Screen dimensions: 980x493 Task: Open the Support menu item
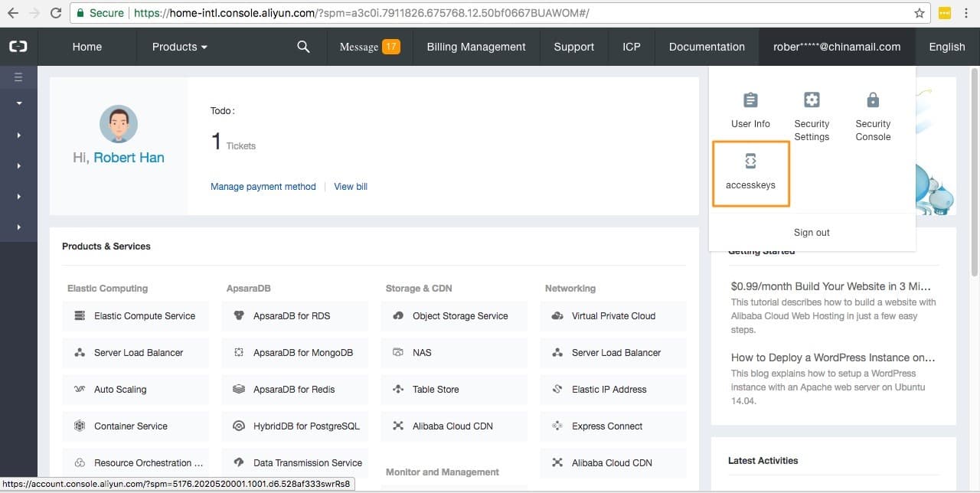(574, 47)
